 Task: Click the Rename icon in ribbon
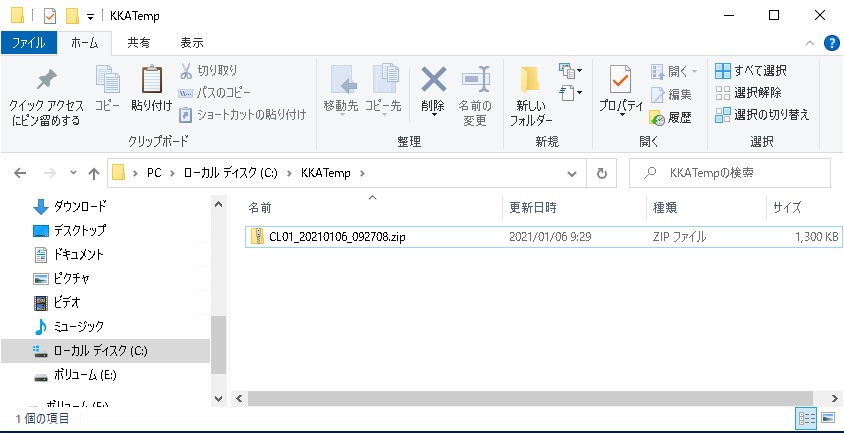tap(474, 82)
